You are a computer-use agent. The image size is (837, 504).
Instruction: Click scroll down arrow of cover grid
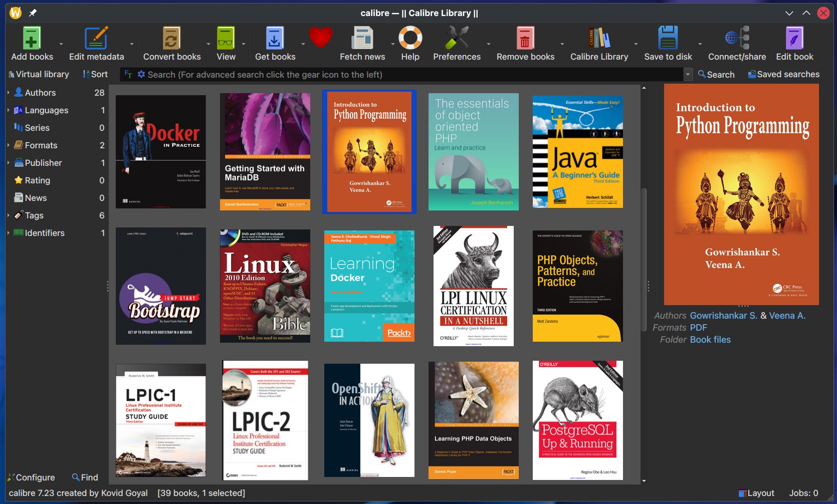644,481
